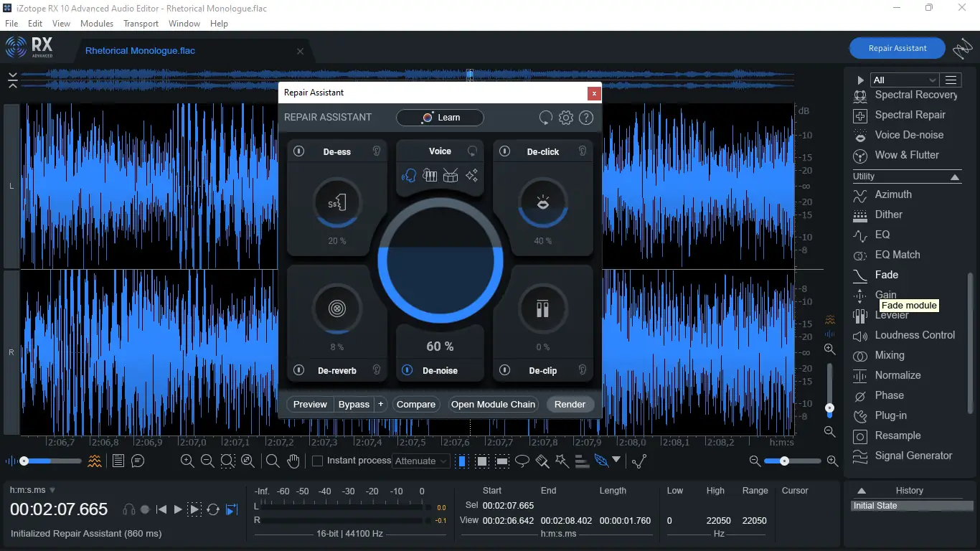Select the magic wand tool
980x551 pixels.
pyautogui.click(x=562, y=461)
